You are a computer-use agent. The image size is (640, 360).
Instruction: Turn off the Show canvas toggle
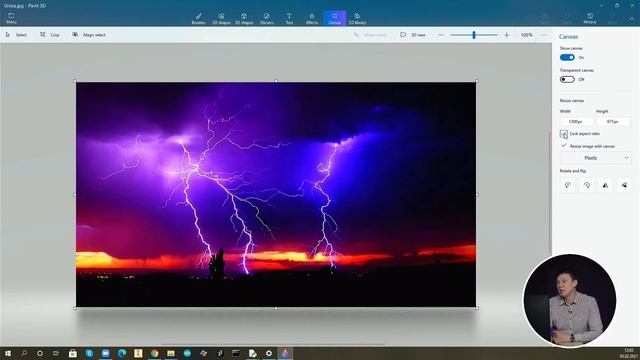567,58
